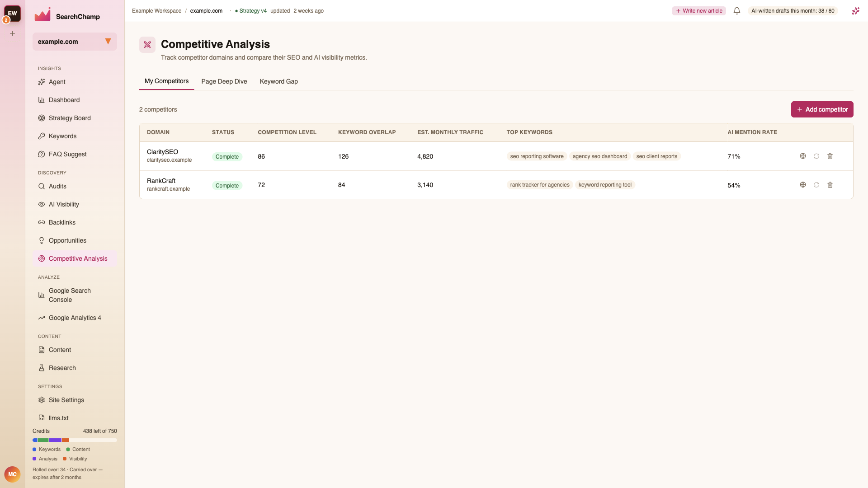
Task: Open Google Analytics 4 in sidebar
Action: [x=75, y=318]
